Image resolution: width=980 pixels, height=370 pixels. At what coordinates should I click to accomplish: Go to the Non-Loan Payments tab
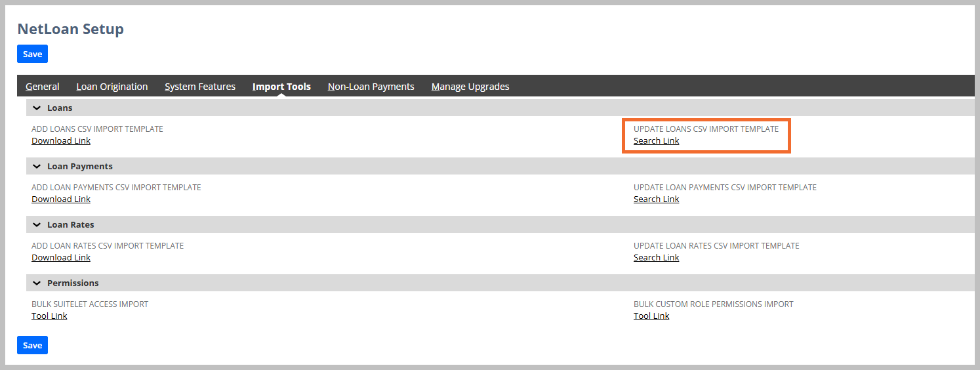[x=371, y=87]
